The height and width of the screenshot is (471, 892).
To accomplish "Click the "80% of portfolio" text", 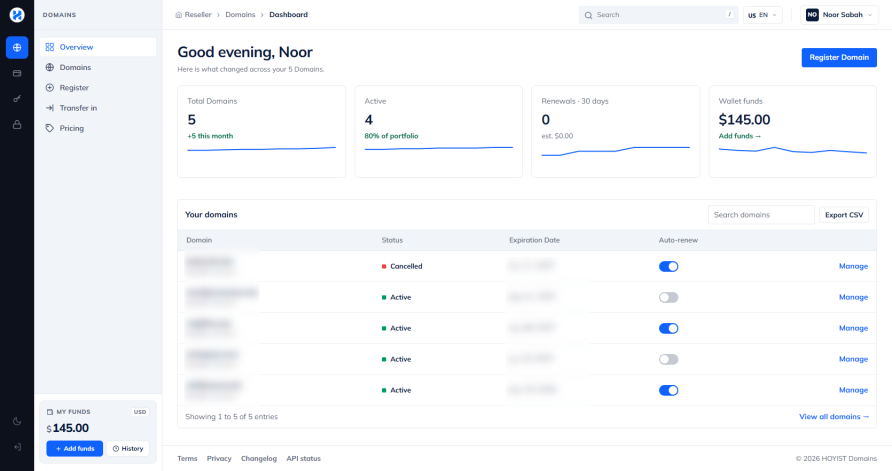I will coord(391,136).
